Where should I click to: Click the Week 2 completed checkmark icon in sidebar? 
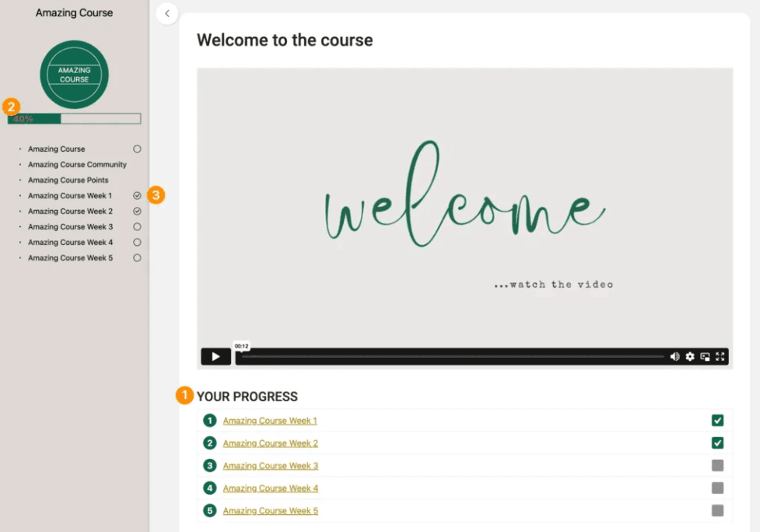click(x=137, y=212)
